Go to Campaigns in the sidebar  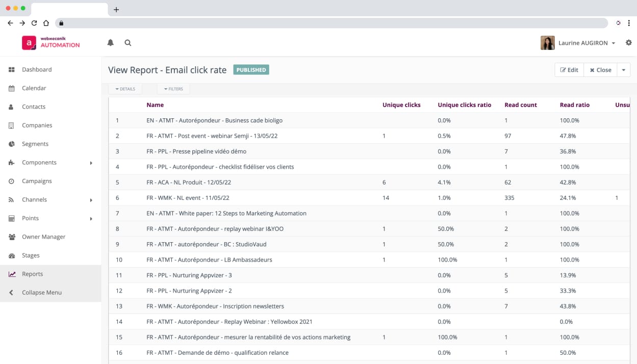[37, 181]
